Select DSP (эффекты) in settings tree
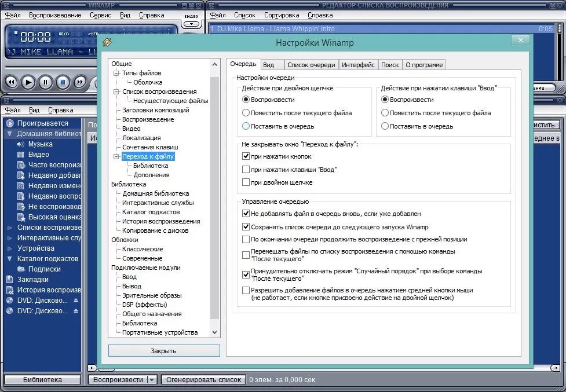The height and width of the screenshot is (392, 566). click(144, 305)
